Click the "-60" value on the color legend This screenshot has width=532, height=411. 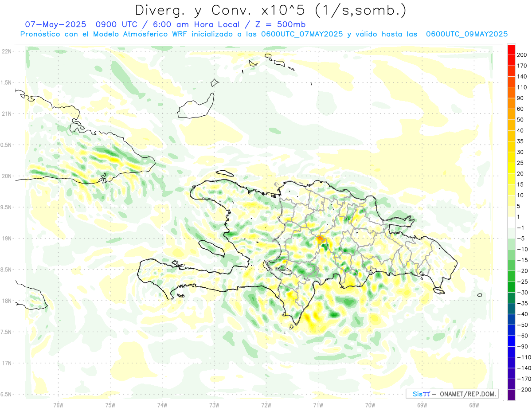[522, 336]
